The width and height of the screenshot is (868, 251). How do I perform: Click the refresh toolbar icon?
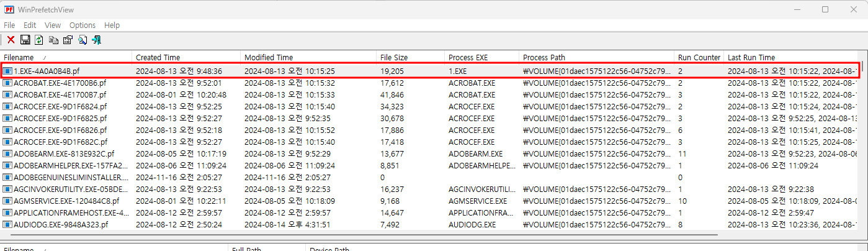39,40
